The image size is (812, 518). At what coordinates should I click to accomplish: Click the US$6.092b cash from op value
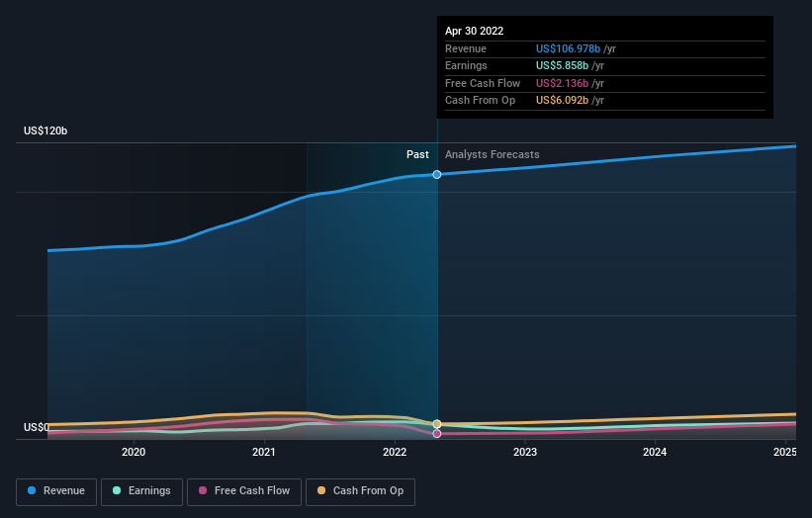pos(562,101)
